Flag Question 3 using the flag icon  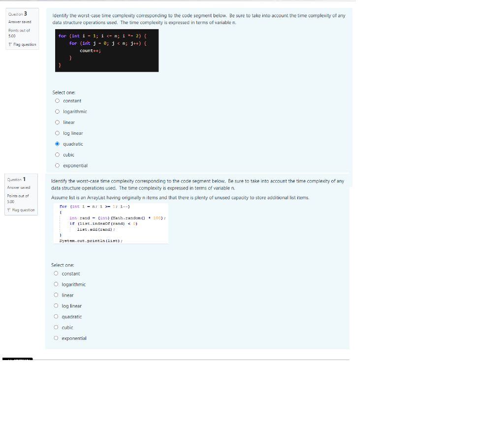click(x=9, y=44)
